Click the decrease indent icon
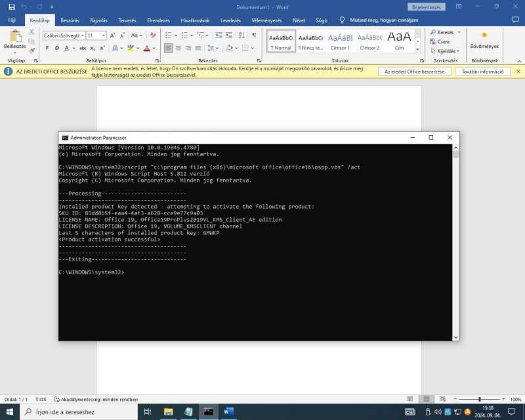The width and height of the screenshot is (525, 420). [x=219, y=35]
